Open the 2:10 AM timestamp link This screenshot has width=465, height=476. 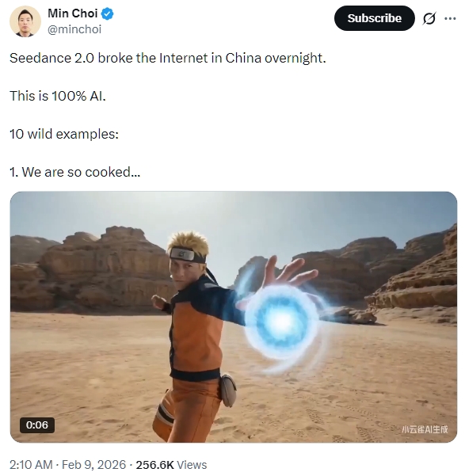(x=31, y=464)
